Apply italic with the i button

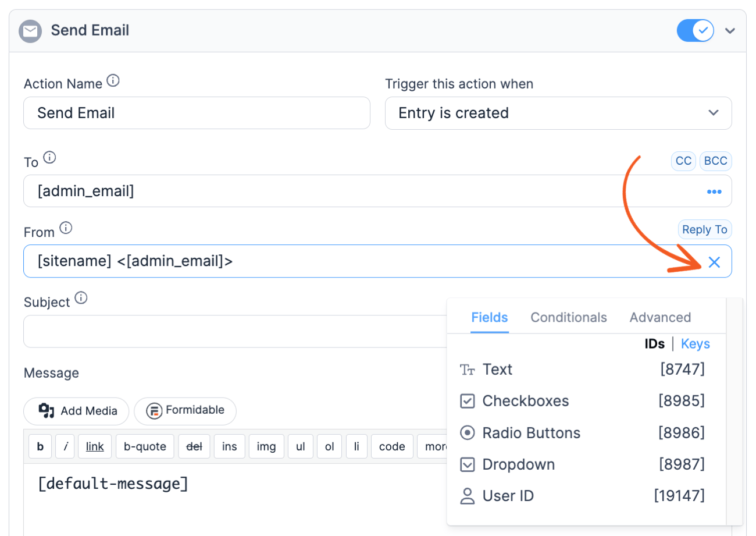tap(65, 446)
